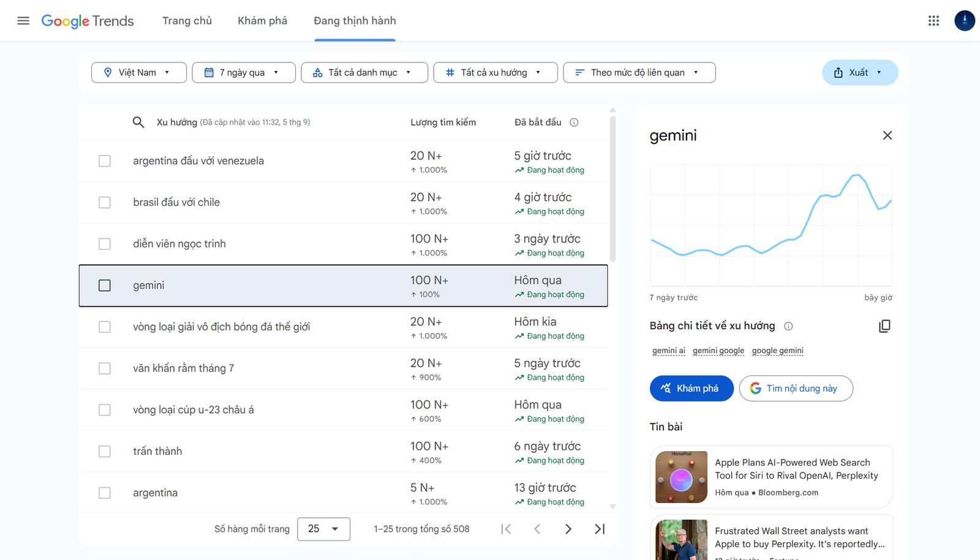The height and width of the screenshot is (560, 980).
Task: Click 'diễn viên ngọc trinh' trend name
Action: pos(179,244)
